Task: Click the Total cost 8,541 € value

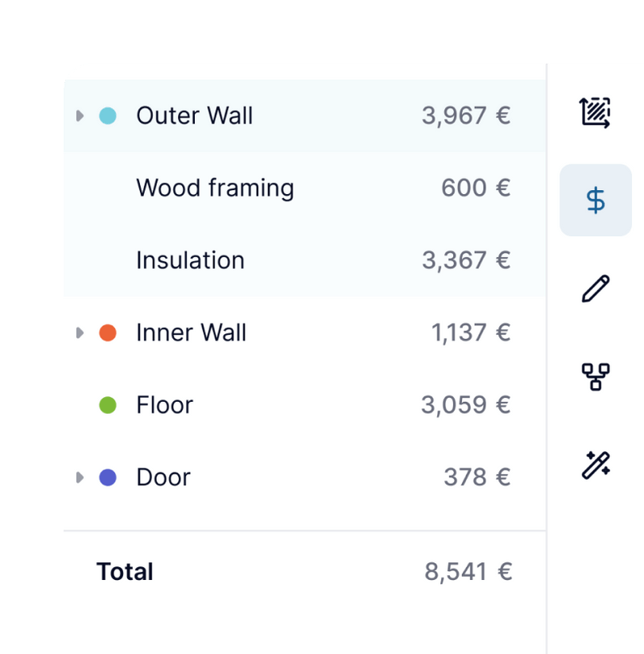Action: point(468,572)
